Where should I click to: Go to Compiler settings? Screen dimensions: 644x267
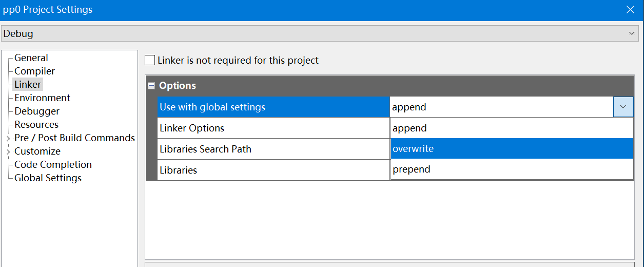34,71
